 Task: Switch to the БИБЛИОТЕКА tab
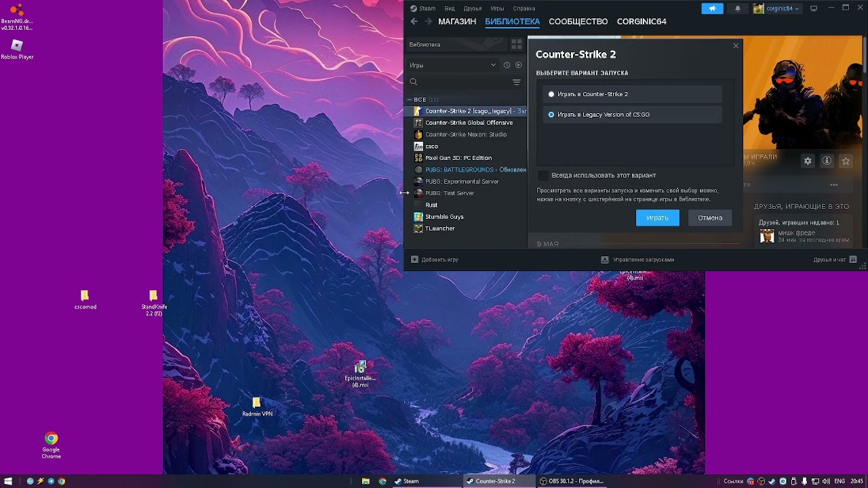512,22
